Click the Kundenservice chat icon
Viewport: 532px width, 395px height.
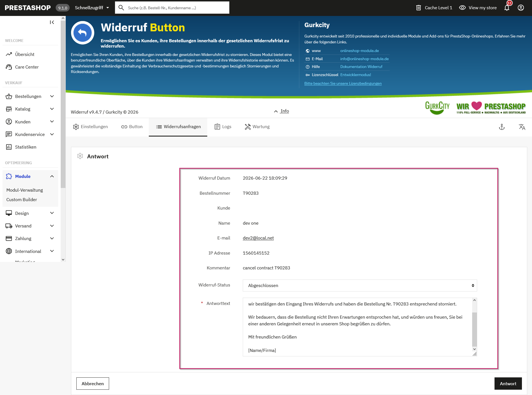click(9, 134)
